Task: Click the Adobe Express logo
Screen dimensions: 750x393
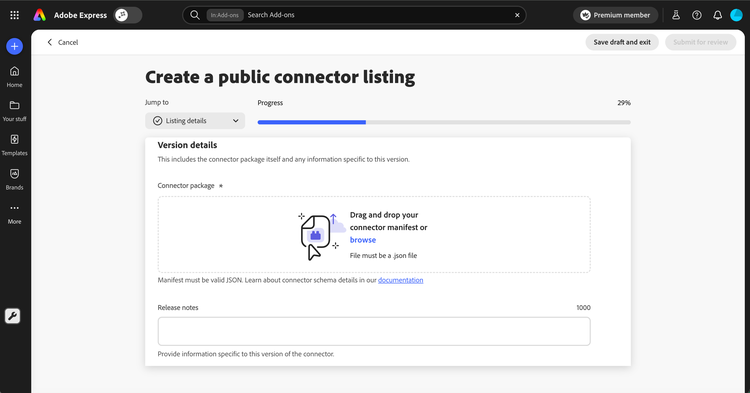Action: pos(40,15)
